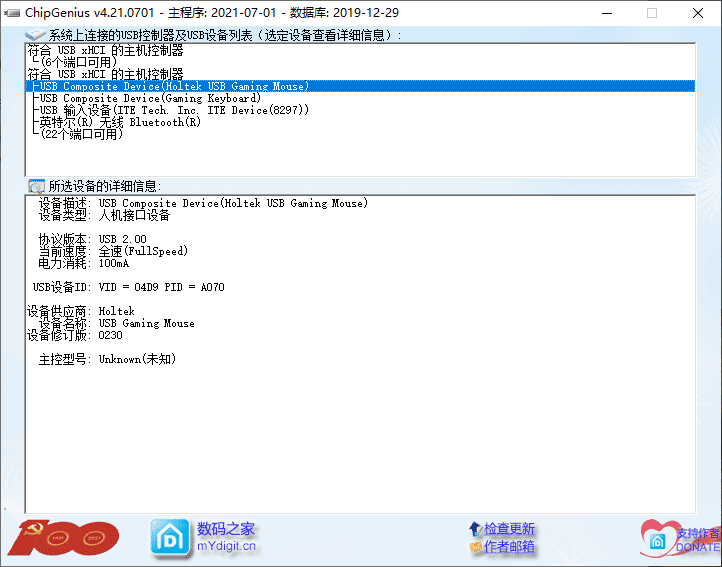Click the author mailbox envelope icon
Viewport: 722px width, 567px height.
475,547
